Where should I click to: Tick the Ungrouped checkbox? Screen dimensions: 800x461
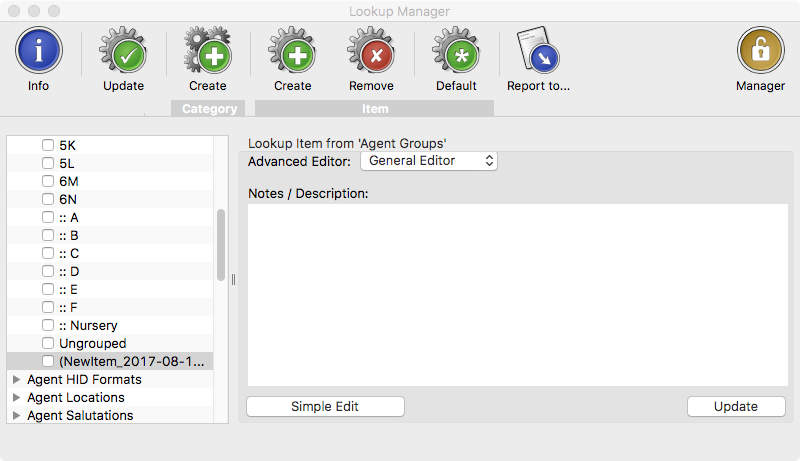tap(48, 343)
